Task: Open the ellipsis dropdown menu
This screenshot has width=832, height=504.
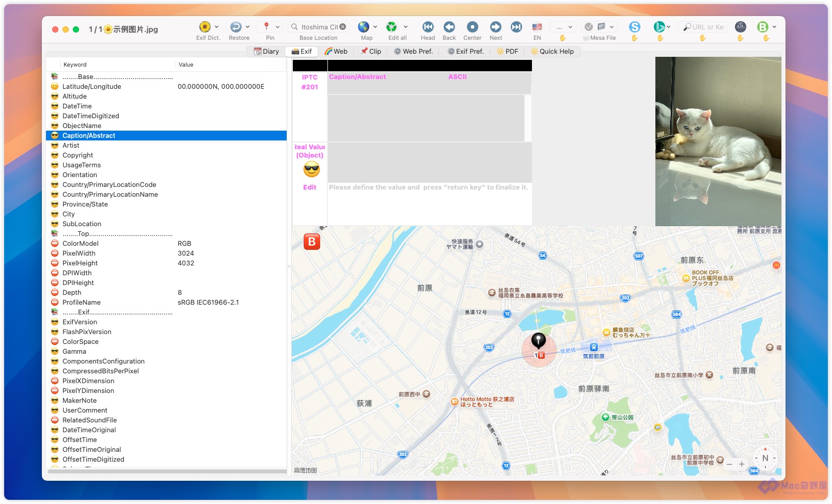Action: (x=562, y=27)
